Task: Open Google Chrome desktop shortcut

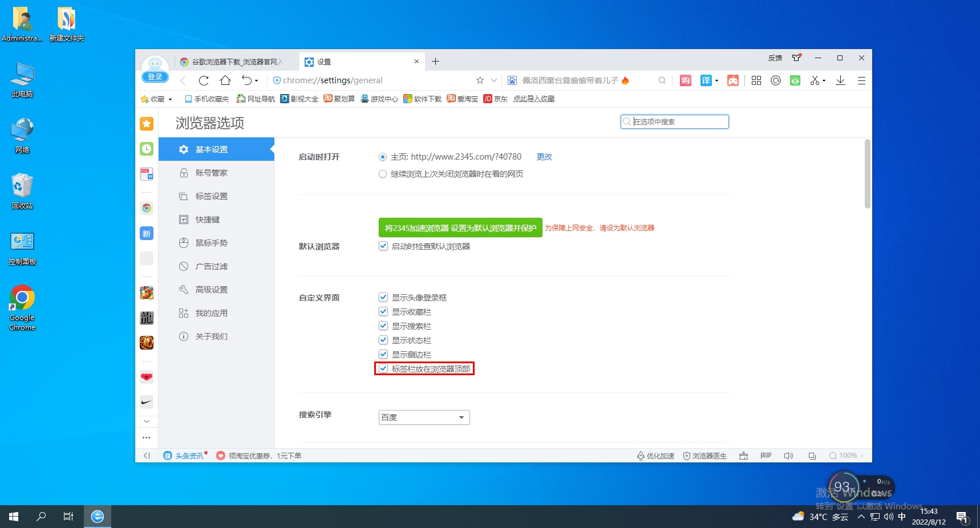Action: point(22,308)
